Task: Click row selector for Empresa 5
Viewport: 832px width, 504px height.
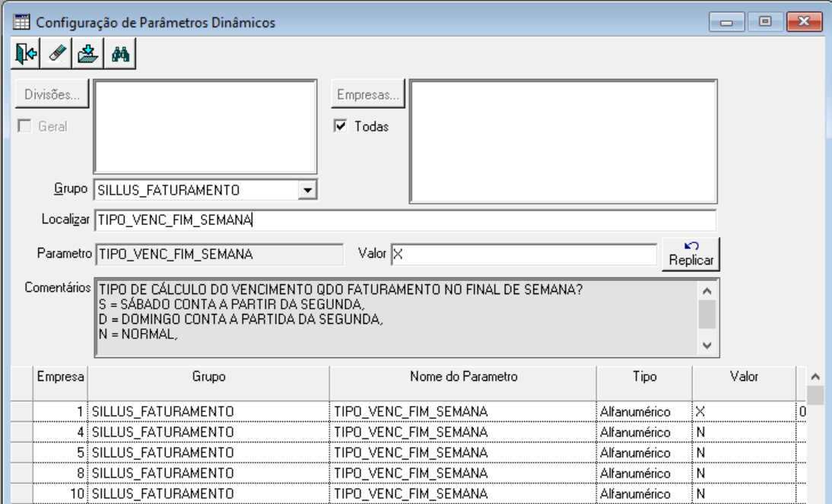Action: (22, 452)
